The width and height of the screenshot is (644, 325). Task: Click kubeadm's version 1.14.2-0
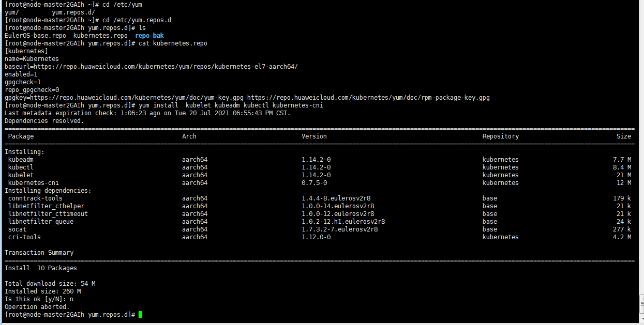[x=317, y=160]
